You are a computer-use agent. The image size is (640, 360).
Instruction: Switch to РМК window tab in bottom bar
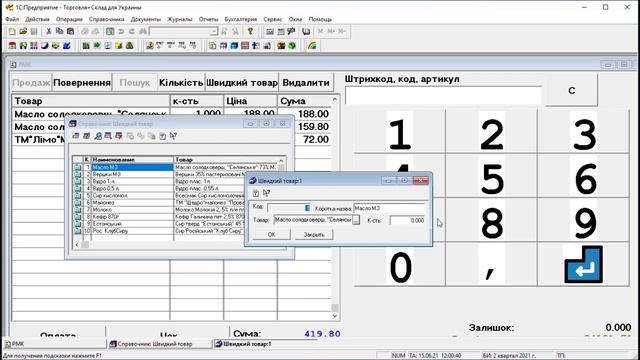point(54,344)
